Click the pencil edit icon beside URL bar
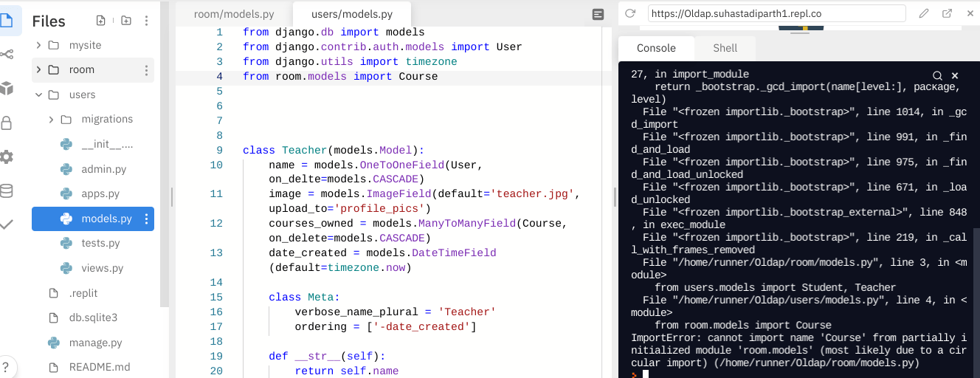980x378 pixels. (924, 13)
